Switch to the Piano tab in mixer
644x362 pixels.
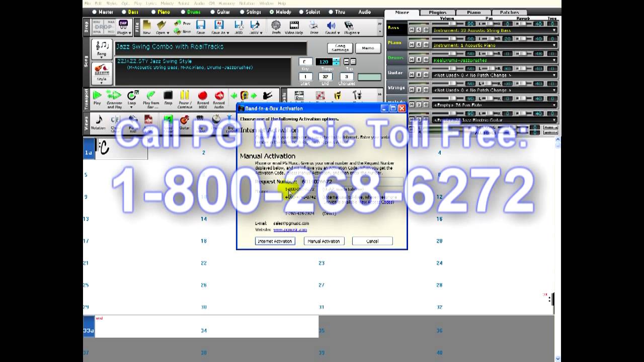pyautogui.click(x=473, y=13)
